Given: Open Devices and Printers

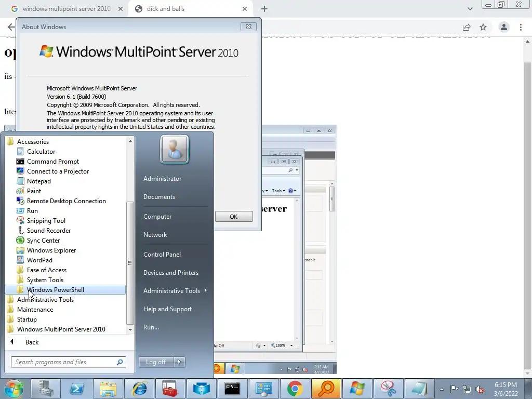Looking at the screenshot, I should tap(170, 273).
